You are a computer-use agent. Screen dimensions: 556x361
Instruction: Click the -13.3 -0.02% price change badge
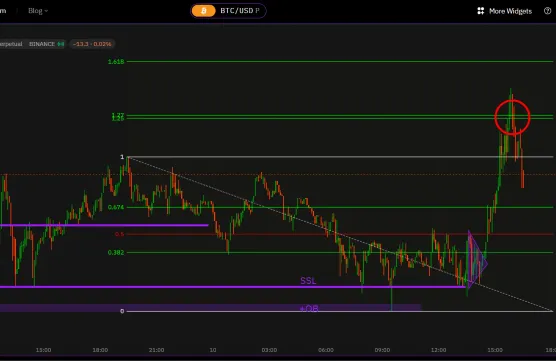point(92,44)
